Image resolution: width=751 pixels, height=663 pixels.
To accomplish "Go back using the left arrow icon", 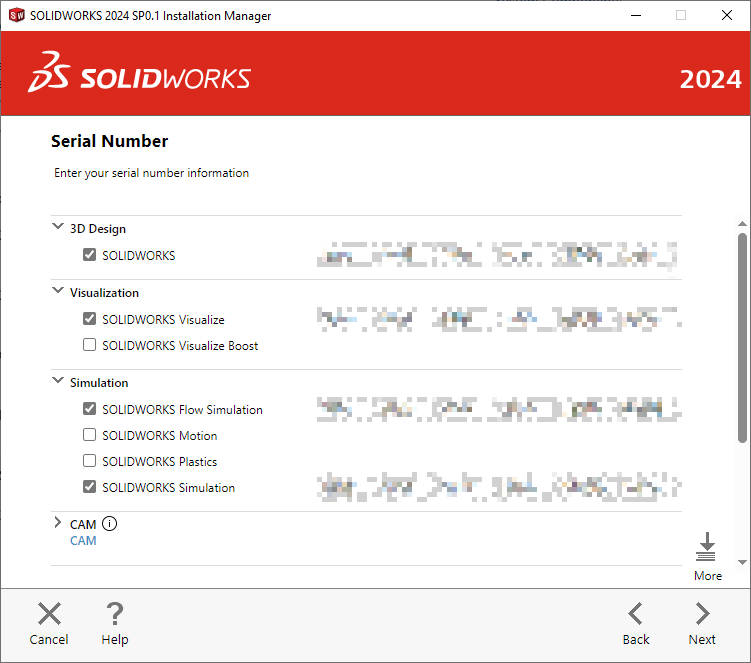I will pos(635,614).
